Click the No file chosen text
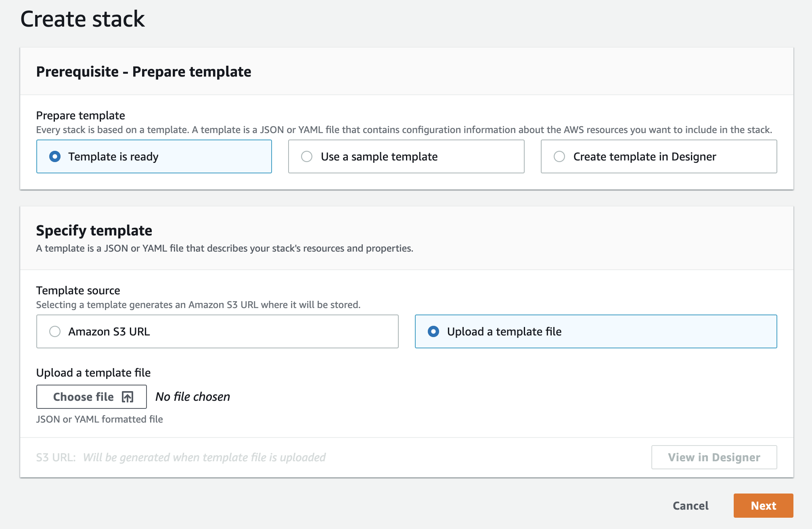812x529 pixels. [193, 397]
